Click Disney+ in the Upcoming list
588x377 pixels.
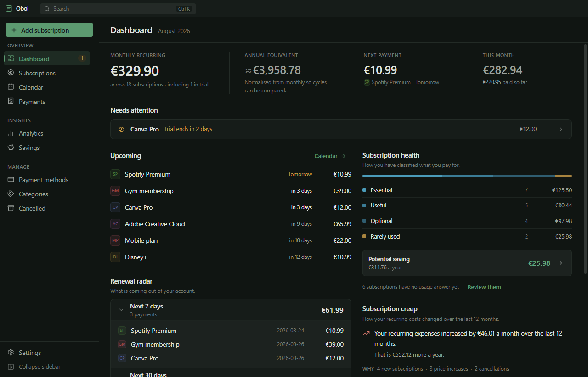pyautogui.click(x=231, y=257)
